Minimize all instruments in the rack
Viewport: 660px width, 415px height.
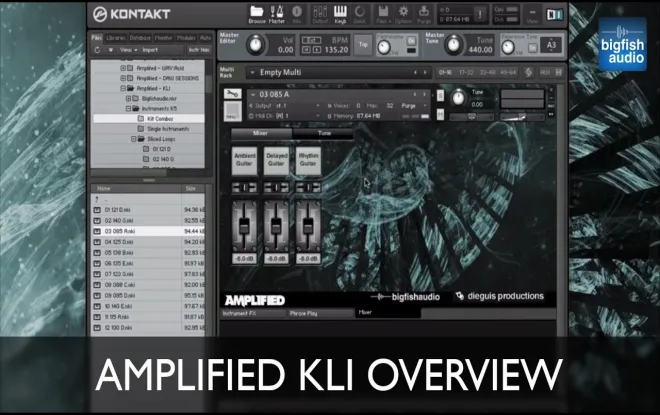(x=559, y=72)
